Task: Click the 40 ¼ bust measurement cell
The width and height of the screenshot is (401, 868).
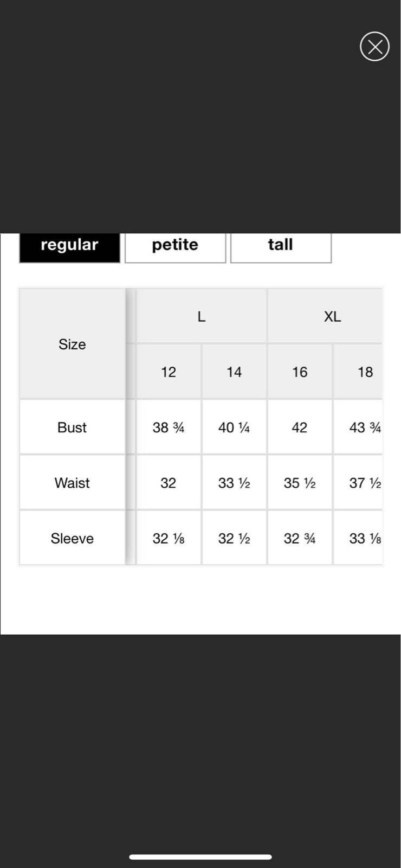Action: click(234, 427)
